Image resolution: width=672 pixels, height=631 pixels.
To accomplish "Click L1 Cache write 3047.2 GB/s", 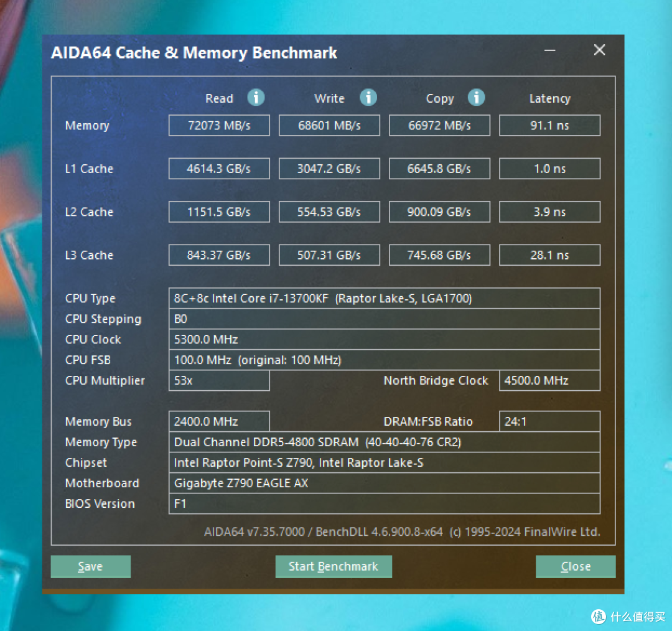I will click(x=329, y=169).
